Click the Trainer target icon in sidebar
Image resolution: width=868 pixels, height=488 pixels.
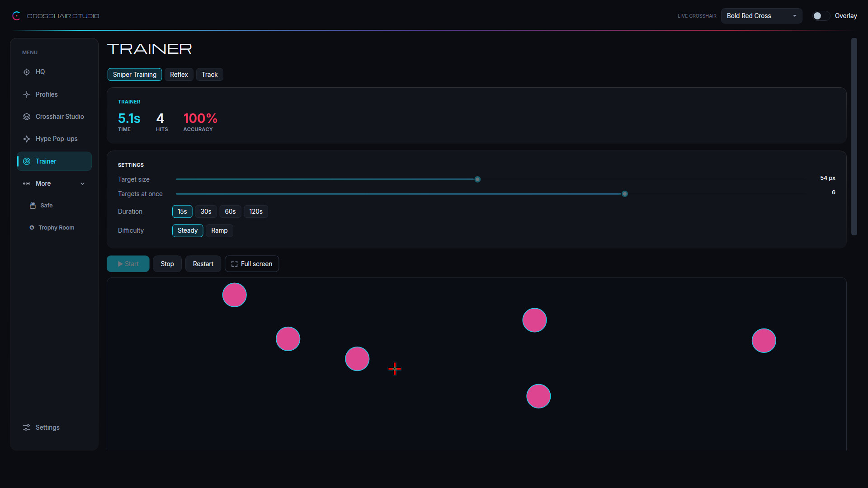click(27, 161)
